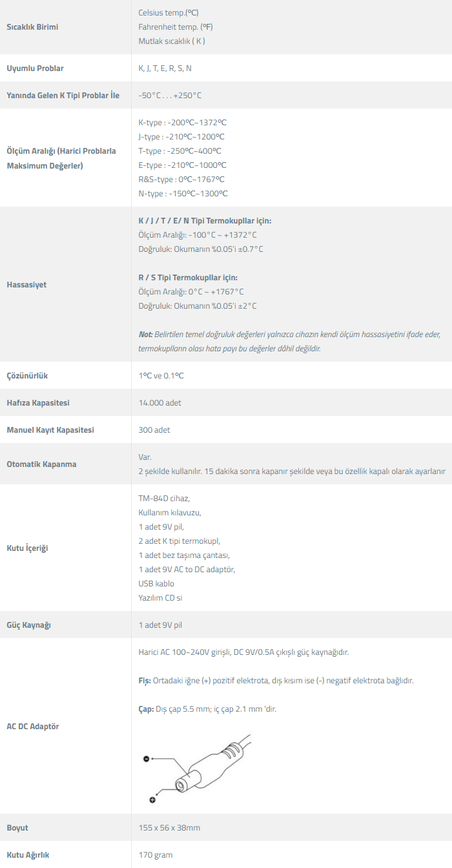Select the Çözünürlük row label

pyautogui.click(x=27, y=376)
